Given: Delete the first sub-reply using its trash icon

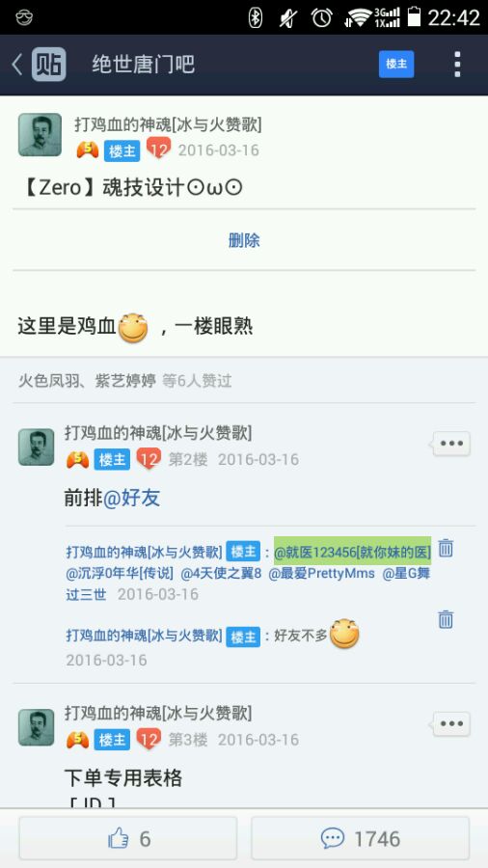Looking at the screenshot, I should (x=446, y=548).
